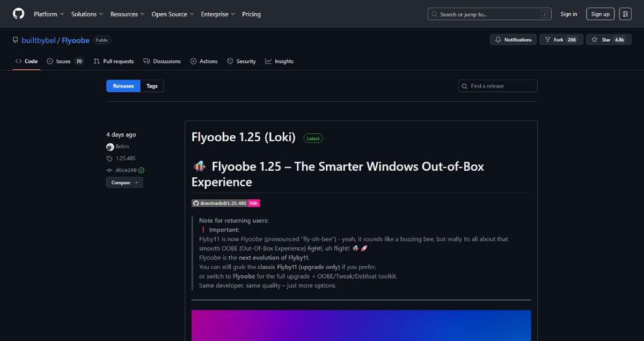Click the Notifications bell button

tap(513, 40)
